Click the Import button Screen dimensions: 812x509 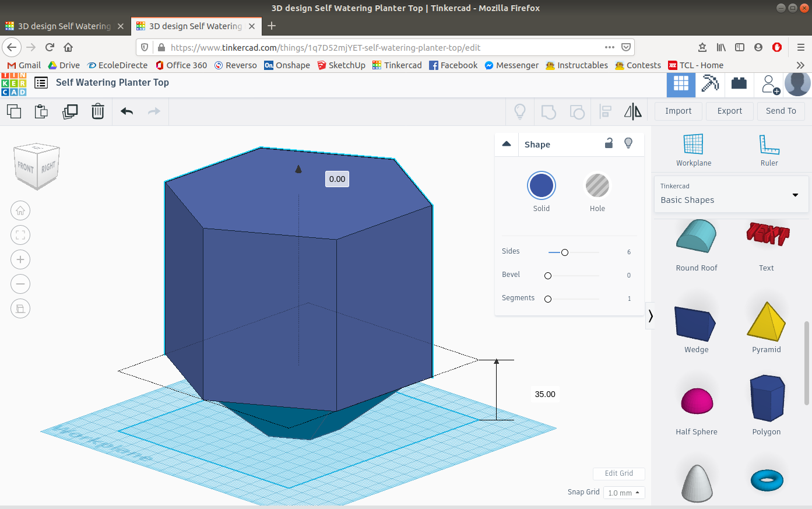point(679,111)
